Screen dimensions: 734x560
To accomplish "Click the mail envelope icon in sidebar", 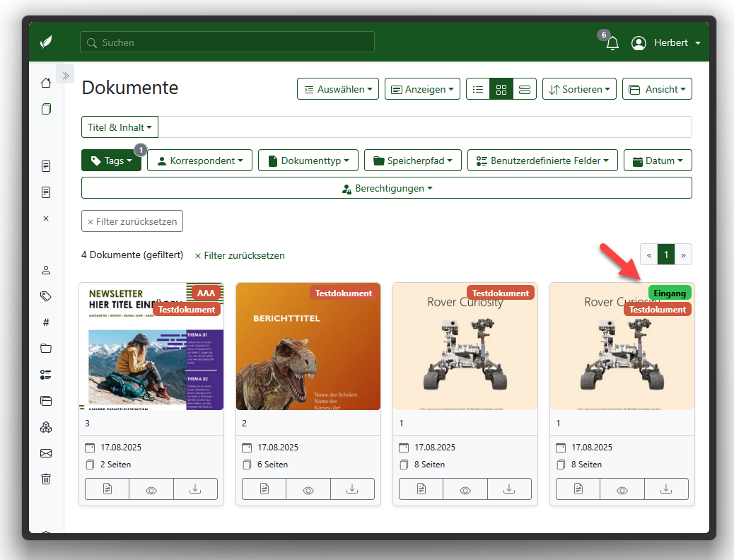I will click(46, 453).
